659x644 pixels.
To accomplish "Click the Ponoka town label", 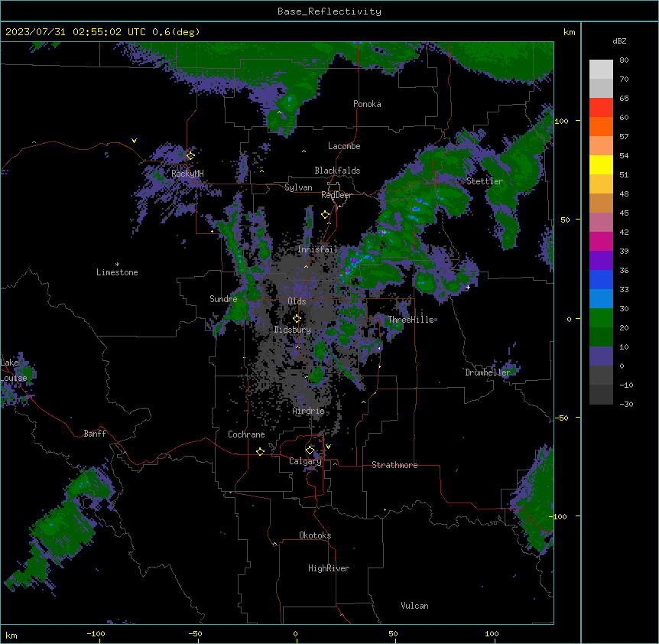I will tap(367, 104).
